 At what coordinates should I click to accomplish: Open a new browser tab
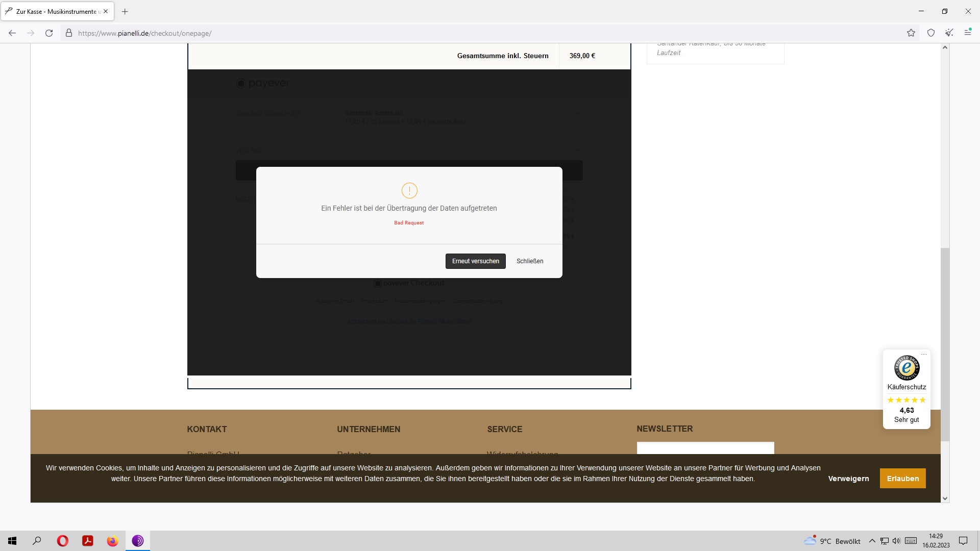click(125, 11)
